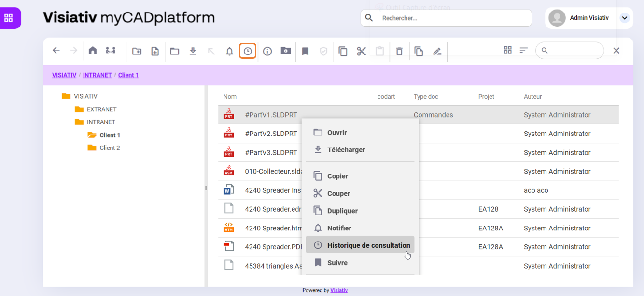Open the sort options icon
Image resolution: width=644 pixels, height=296 pixels.
click(x=524, y=50)
